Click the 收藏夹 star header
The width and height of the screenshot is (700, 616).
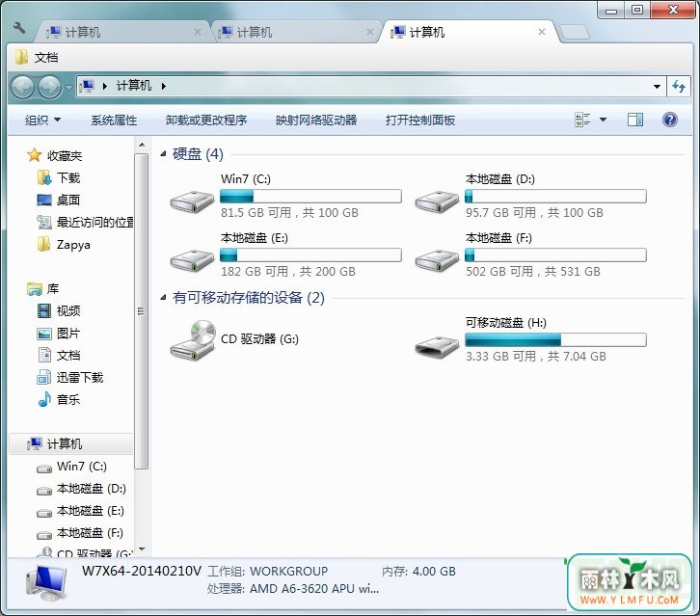click(54, 156)
